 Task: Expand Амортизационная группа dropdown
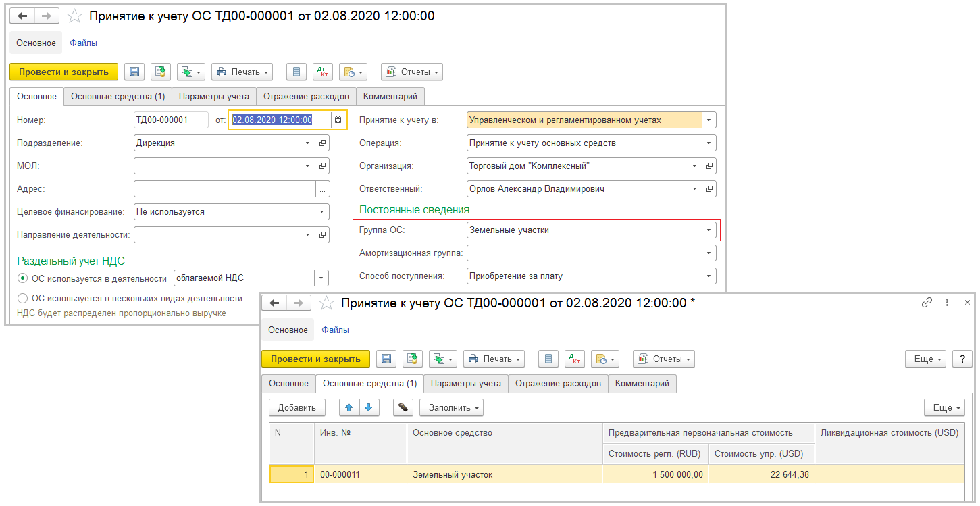[709, 253]
